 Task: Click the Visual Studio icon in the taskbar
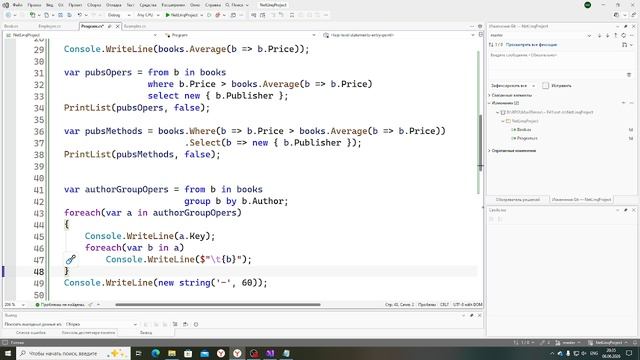(x=270, y=353)
